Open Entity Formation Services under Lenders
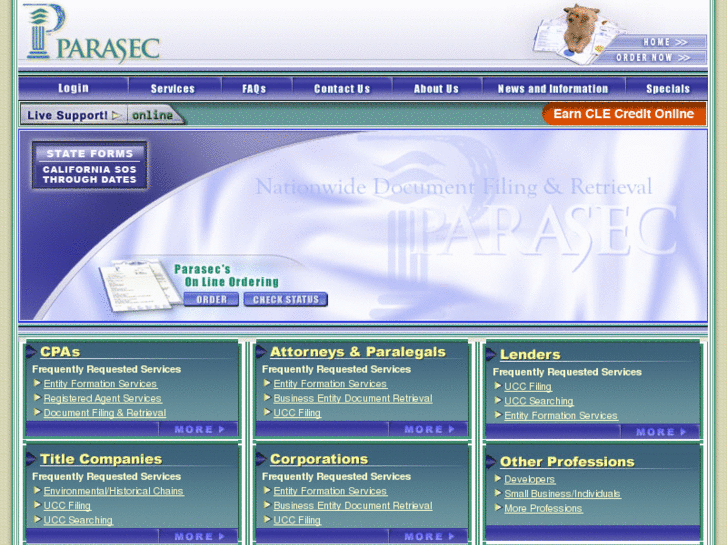The image size is (727, 545). pos(561,416)
